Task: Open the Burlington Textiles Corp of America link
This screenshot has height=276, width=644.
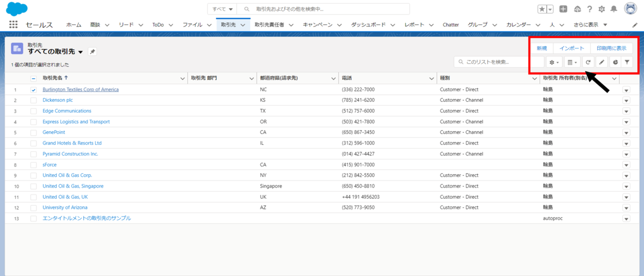Action: [80, 89]
